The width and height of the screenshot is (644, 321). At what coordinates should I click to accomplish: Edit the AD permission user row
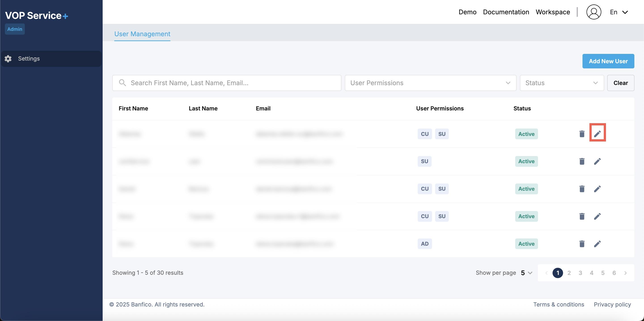(x=597, y=244)
